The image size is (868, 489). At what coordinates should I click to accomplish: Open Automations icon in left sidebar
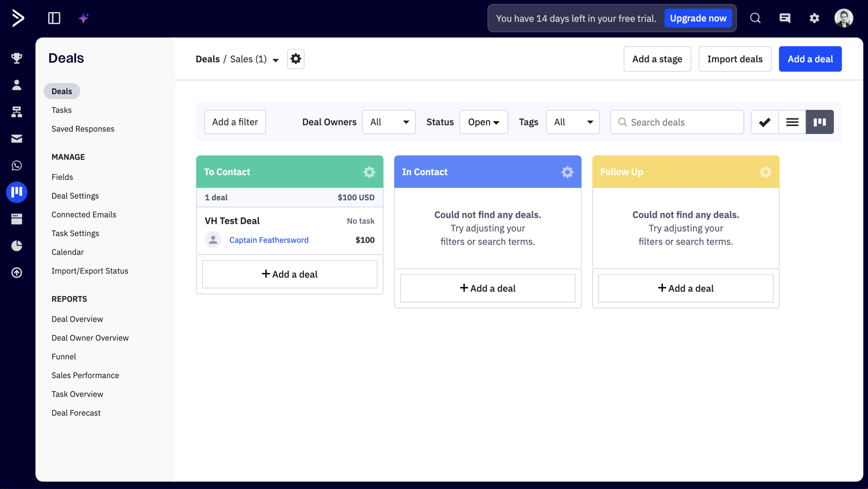tap(17, 112)
